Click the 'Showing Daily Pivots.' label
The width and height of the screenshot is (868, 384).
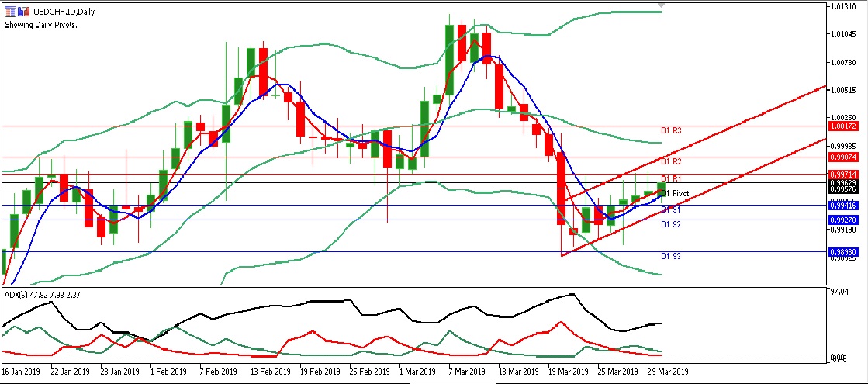pyautogui.click(x=41, y=25)
